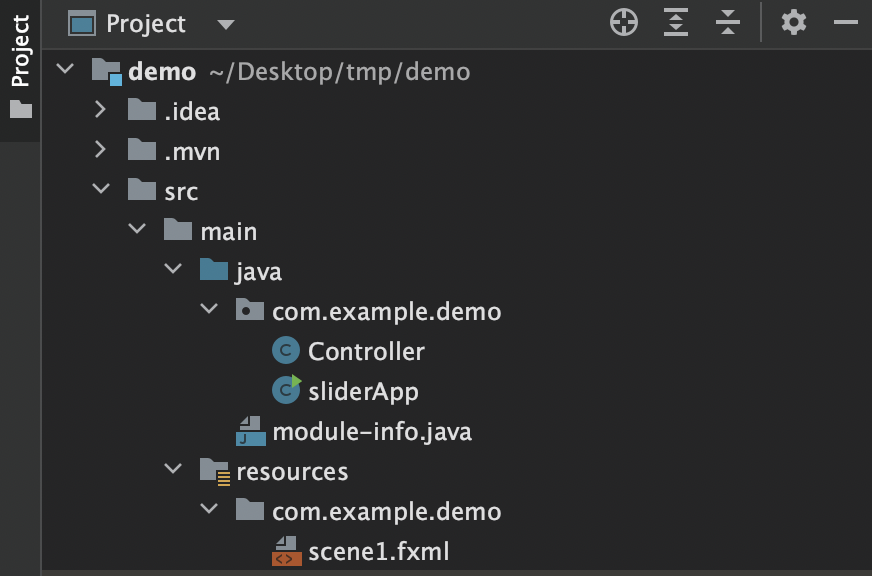Open the Project view dropdown arrow
This screenshot has width=872, height=576.
pyautogui.click(x=225, y=24)
